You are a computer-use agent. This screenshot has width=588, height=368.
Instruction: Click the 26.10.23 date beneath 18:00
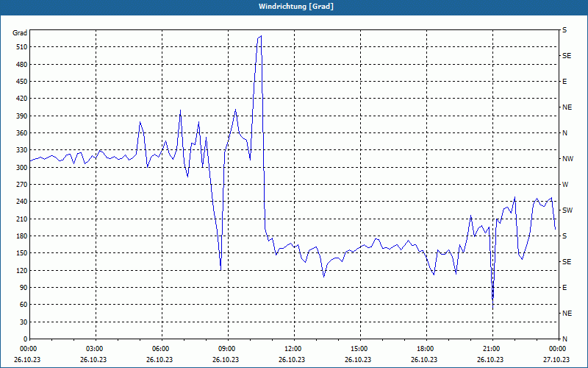pyautogui.click(x=424, y=360)
